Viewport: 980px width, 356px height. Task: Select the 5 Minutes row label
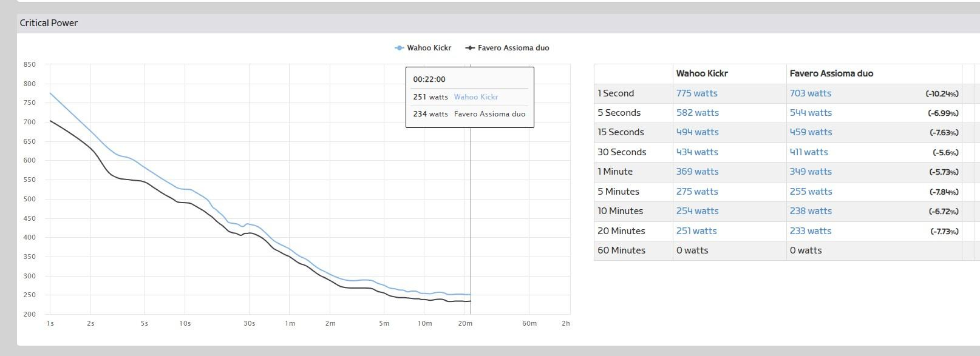click(618, 192)
